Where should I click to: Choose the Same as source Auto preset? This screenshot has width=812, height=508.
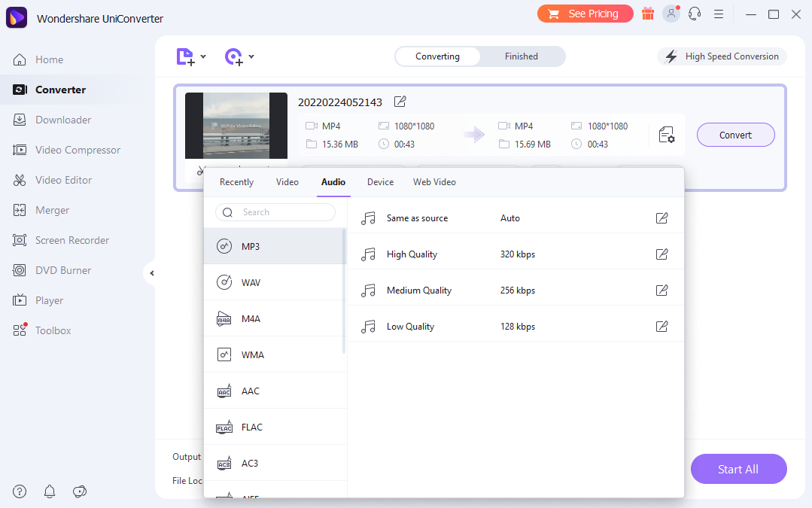click(515, 218)
